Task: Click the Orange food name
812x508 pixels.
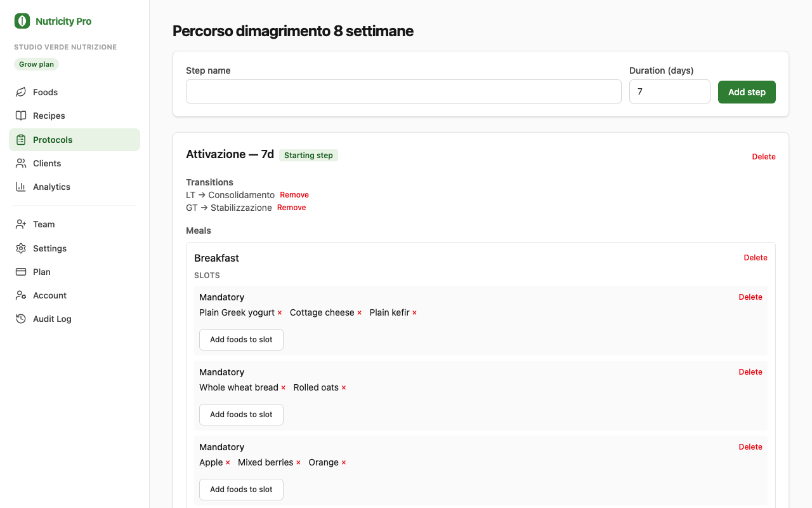Action: [x=324, y=462]
